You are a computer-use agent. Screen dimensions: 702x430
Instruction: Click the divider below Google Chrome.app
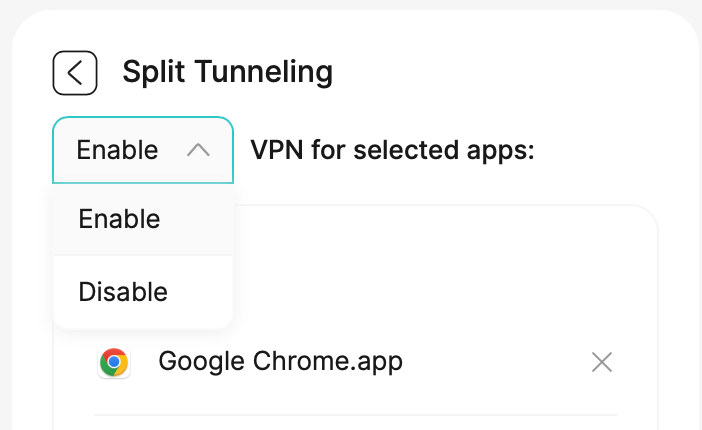355,414
